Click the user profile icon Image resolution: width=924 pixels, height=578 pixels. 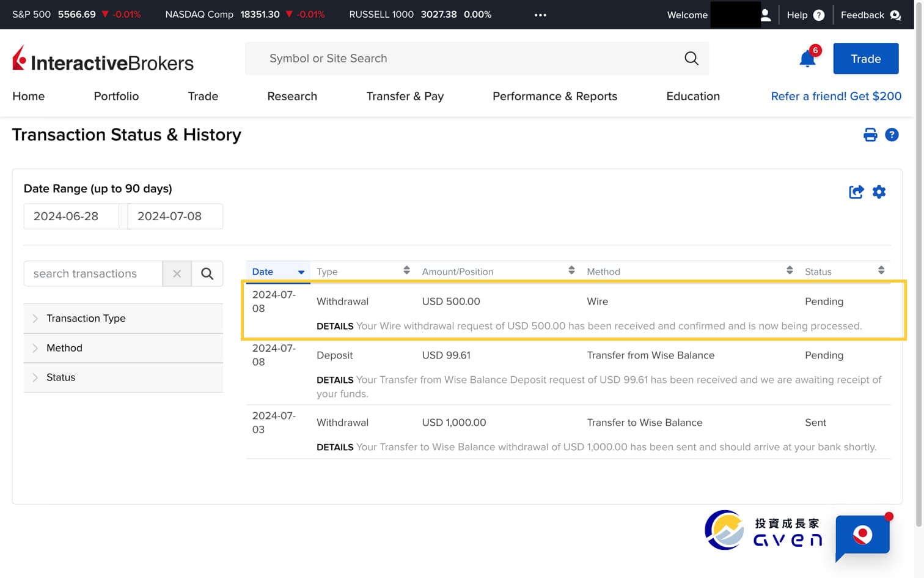click(765, 15)
